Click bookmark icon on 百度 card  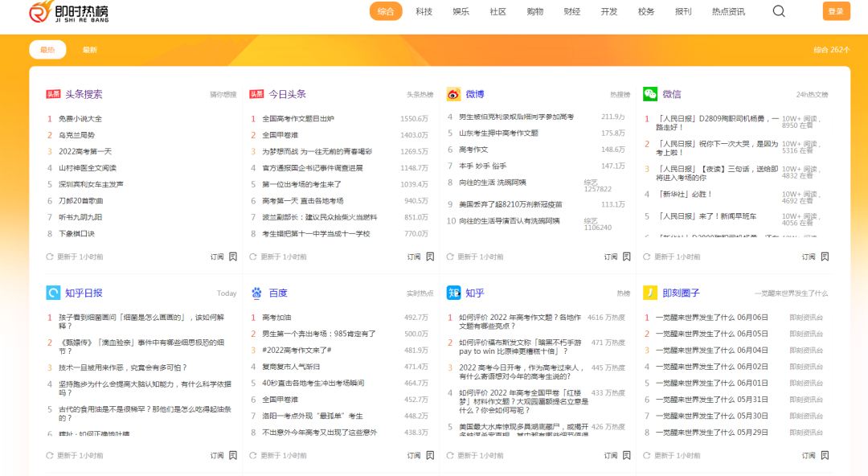pyautogui.click(x=430, y=456)
